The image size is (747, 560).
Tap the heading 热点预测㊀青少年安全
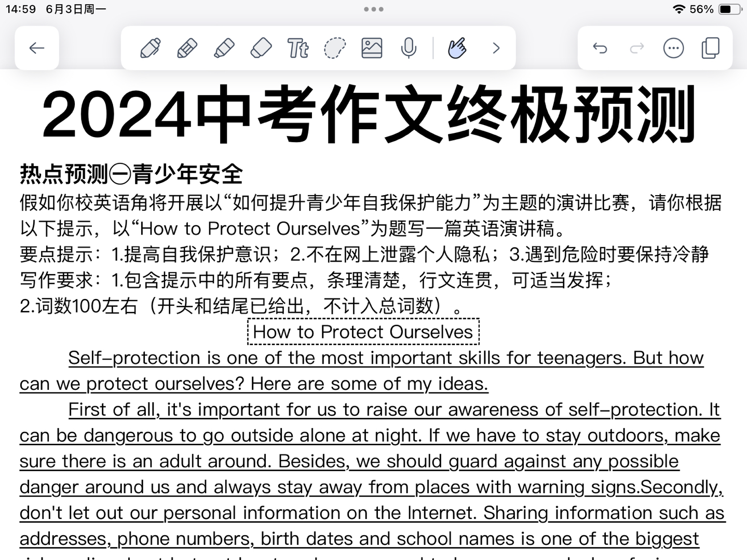click(131, 174)
